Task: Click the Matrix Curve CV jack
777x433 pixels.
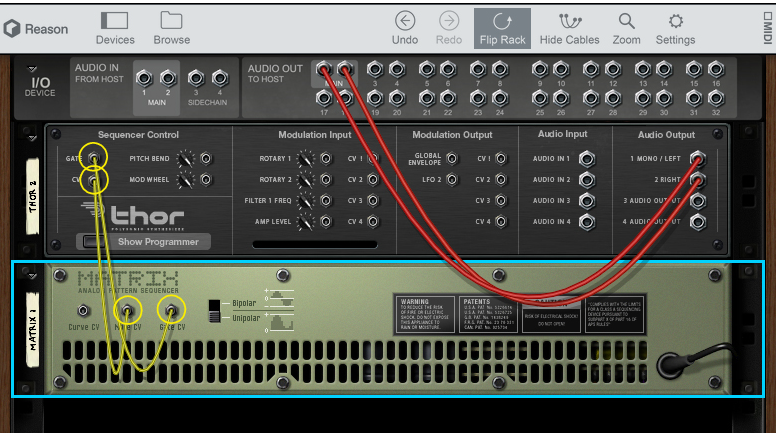Action: point(83,311)
